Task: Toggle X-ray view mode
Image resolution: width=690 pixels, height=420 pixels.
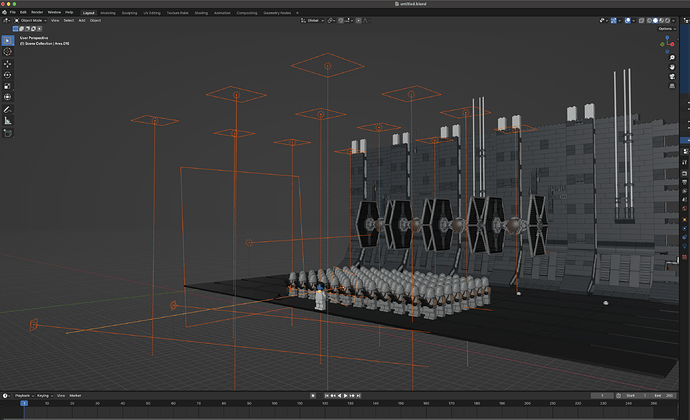Action: (x=642, y=20)
